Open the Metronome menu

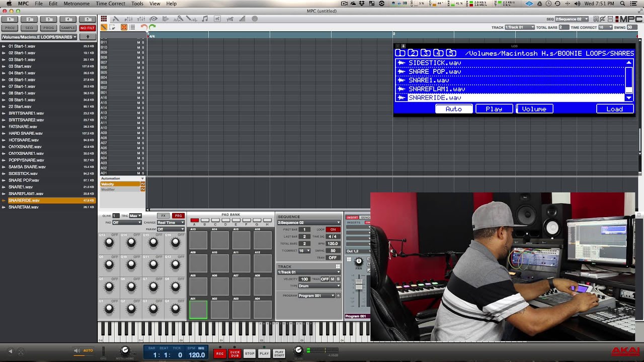coord(76,4)
